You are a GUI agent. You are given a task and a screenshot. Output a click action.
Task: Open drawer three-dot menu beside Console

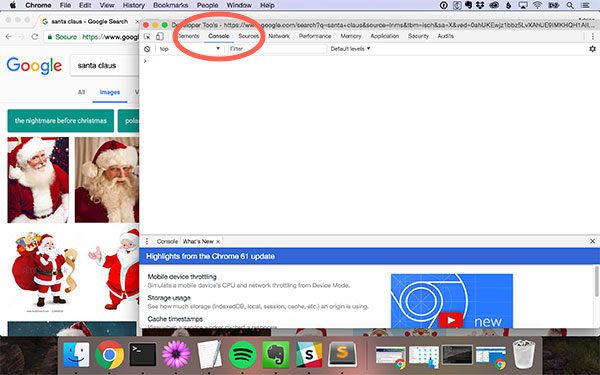click(x=147, y=241)
